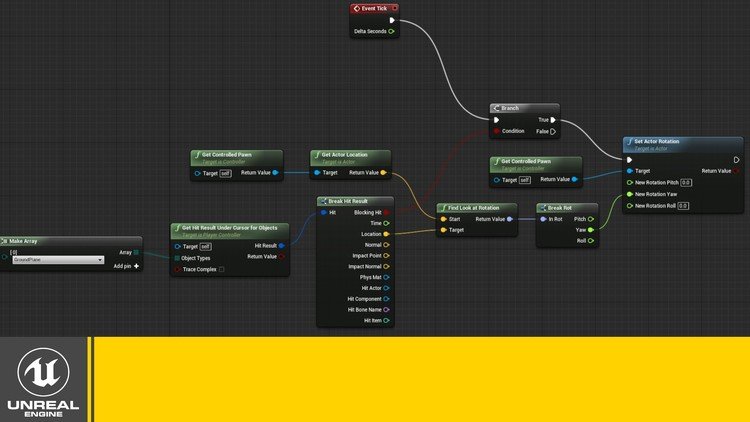Image resolution: width=750 pixels, height=422 pixels.
Task: Click the Condition pin on Branch
Action: point(496,131)
